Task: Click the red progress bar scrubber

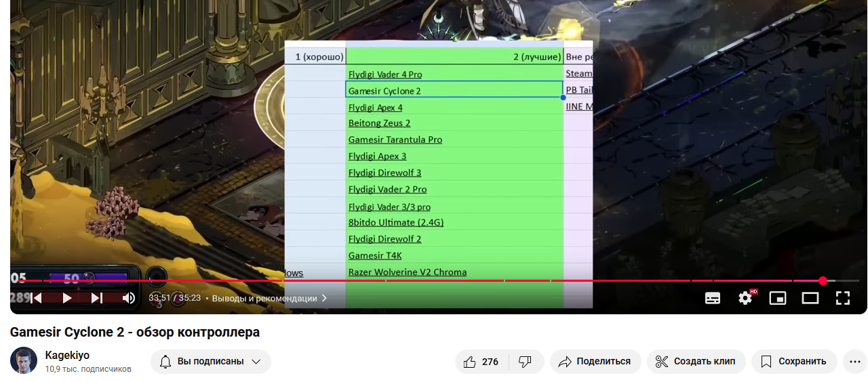Action: tap(823, 280)
